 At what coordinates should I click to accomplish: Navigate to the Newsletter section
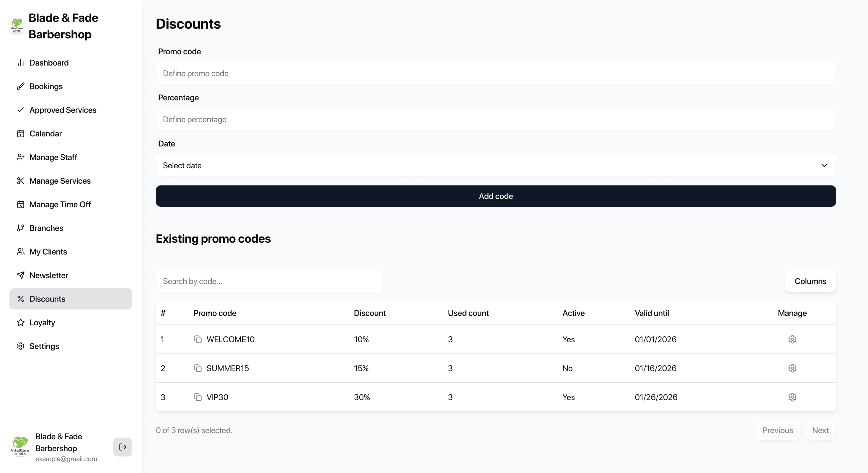click(48, 275)
